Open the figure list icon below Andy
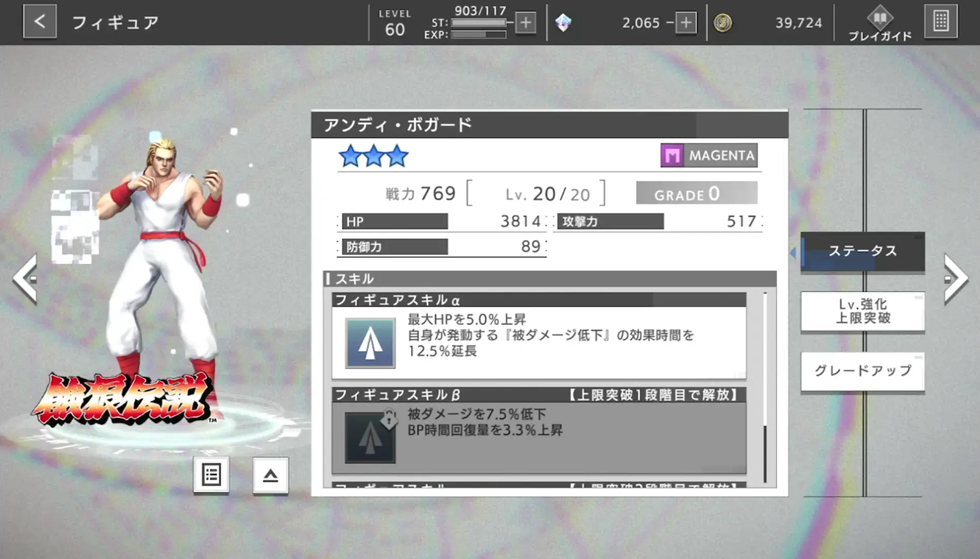The image size is (980, 559). [211, 475]
